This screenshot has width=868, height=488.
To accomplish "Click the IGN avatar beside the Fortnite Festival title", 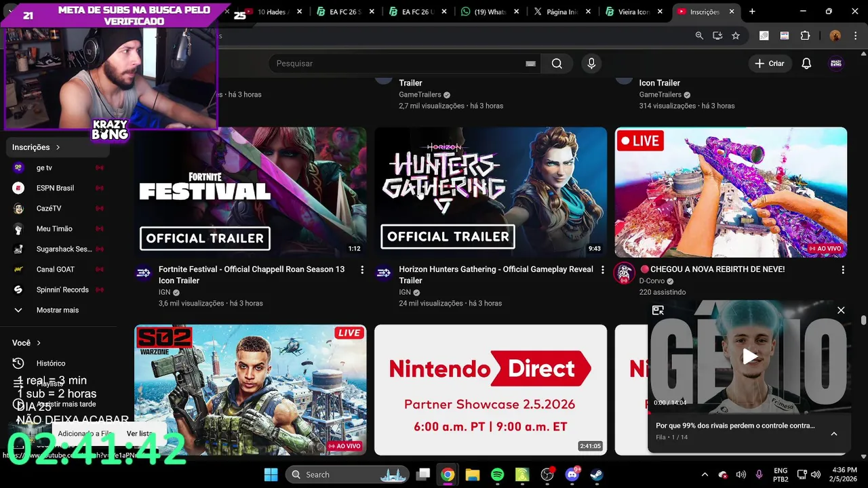I will 143,273.
